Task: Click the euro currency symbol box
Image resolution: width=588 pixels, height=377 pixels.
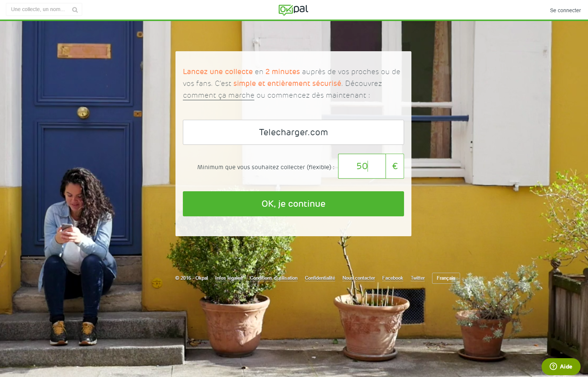Action: click(x=395, y=166)
